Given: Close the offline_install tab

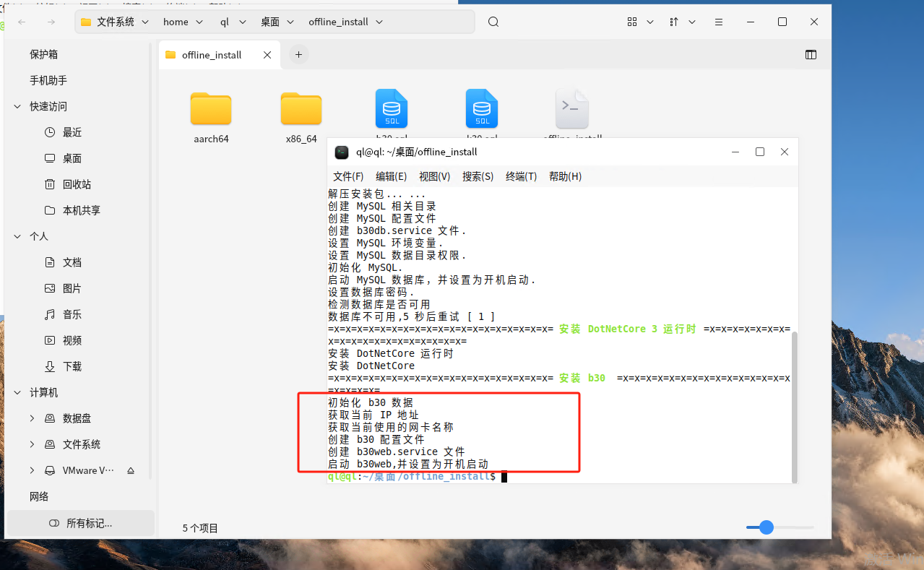Looking at the screenshot, I should [x=267, y=55].
